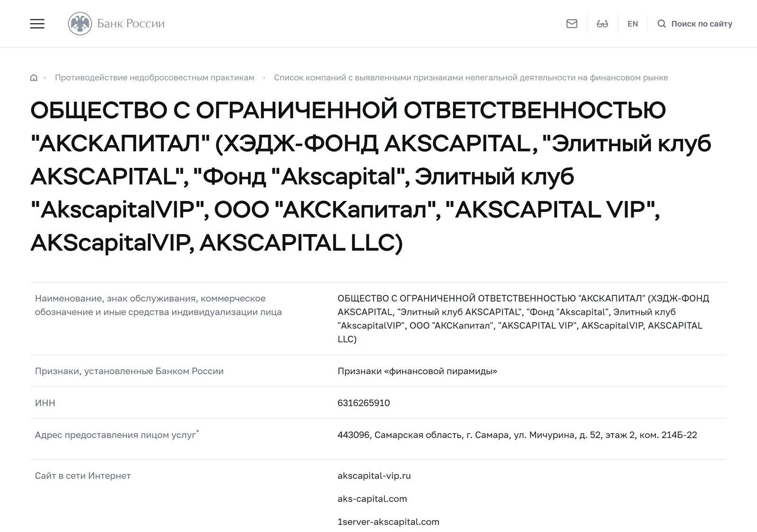Enable the glasses accessibility view icon
The width and height of the screenshot is (757, 532).
click(x=602, y=24)
